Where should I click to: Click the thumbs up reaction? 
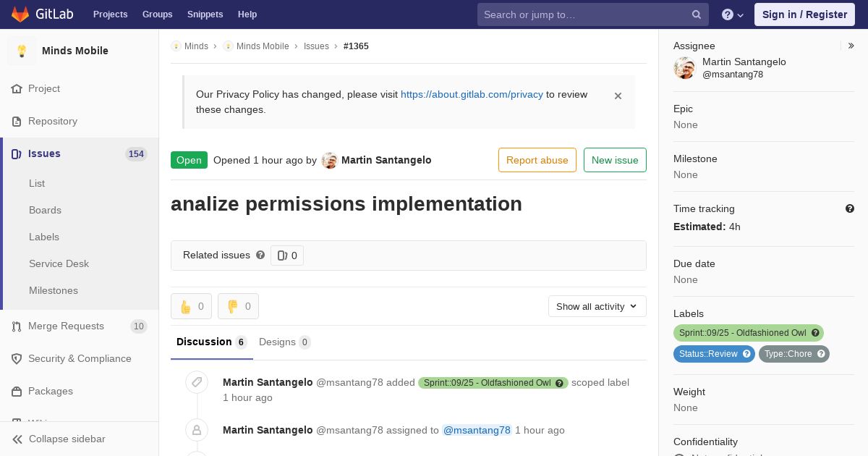coord(191,306)
